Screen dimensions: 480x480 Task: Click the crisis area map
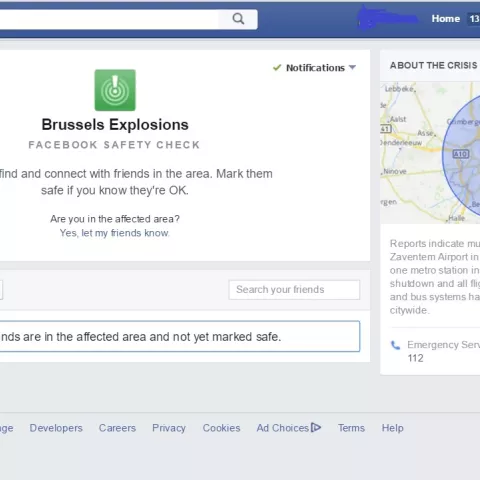tap(430, 153)
